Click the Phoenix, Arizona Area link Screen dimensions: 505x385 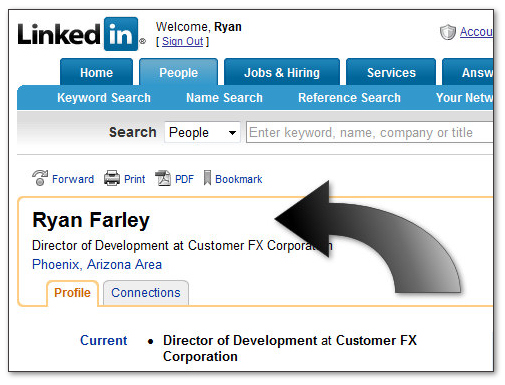coord(97,264)
